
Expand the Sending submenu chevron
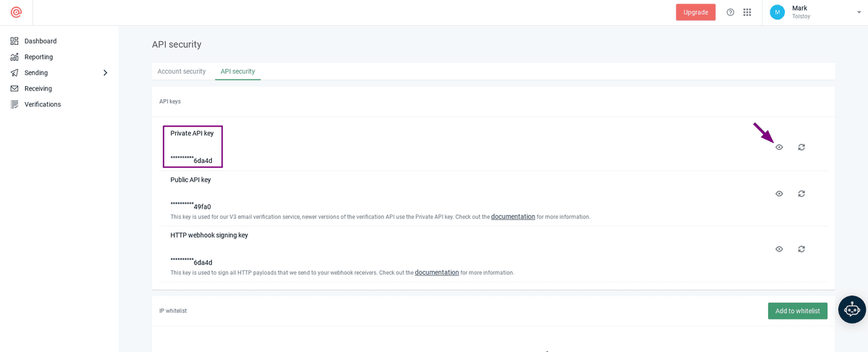[x=105, y=73]
